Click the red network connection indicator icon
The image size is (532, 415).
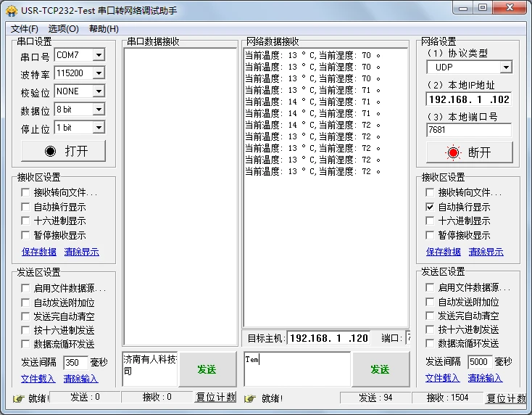click(x=453, y=152)
